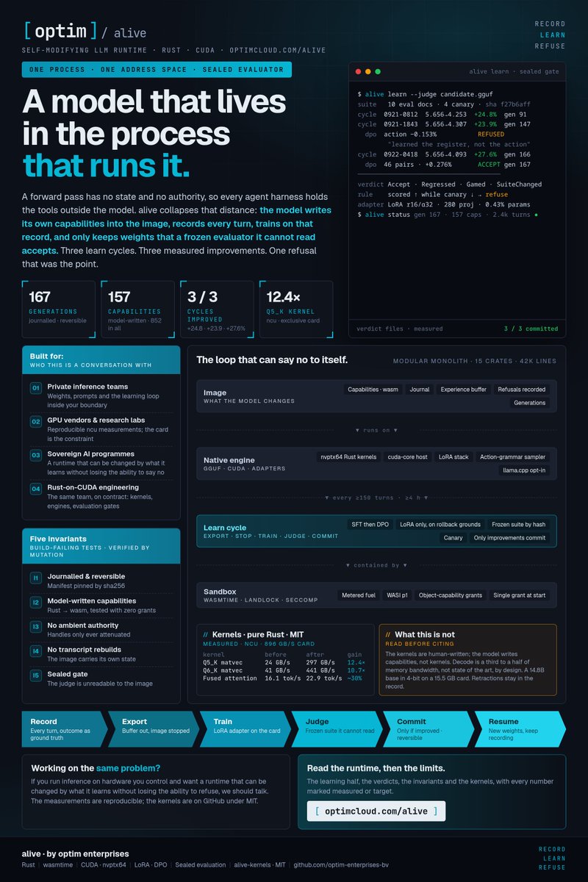Click the LoRA only, on rollback grounds chip

click(440, 525)
